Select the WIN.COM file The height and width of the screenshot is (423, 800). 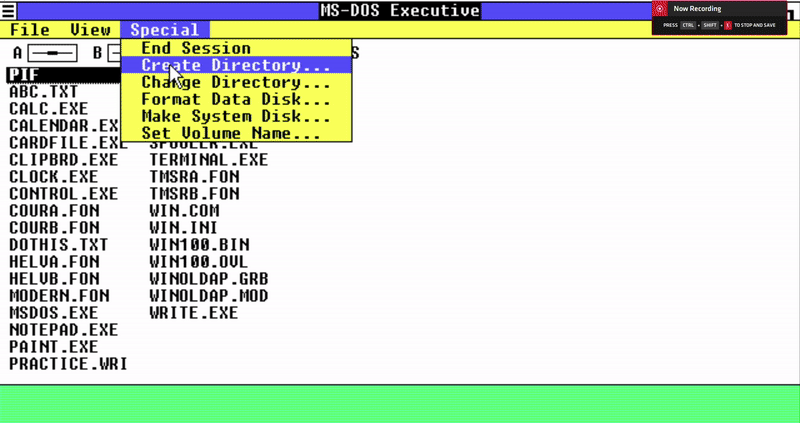[184, 211]
